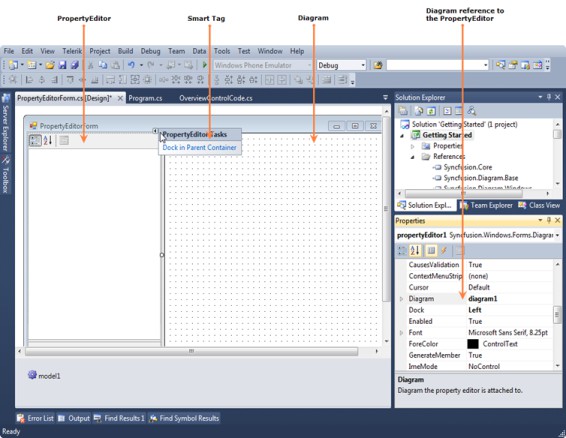This screenshot has width=566, height=438.
Task: Show Events lightning icon in Properties window
Action: point(444,250)
